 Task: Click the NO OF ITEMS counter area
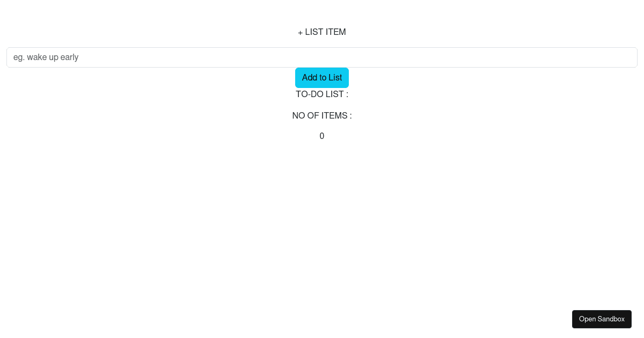(322, 116)
